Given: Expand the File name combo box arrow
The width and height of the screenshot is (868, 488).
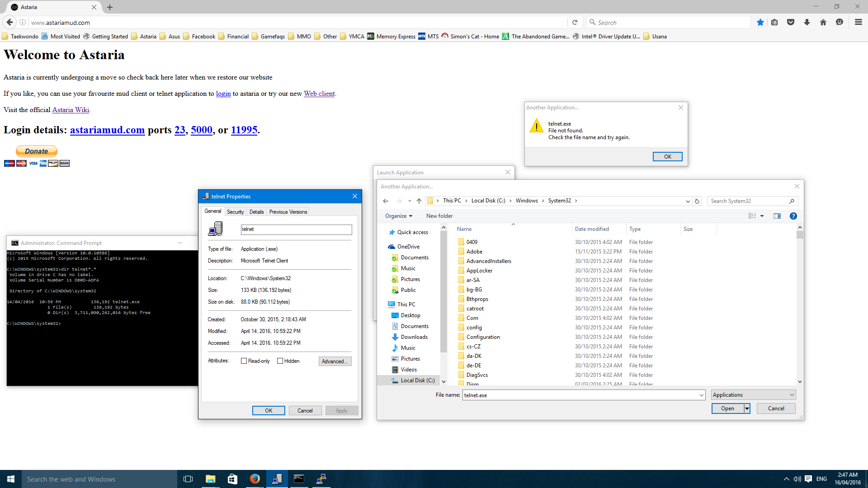Looking at the screenshot, I should click(701, 395).
